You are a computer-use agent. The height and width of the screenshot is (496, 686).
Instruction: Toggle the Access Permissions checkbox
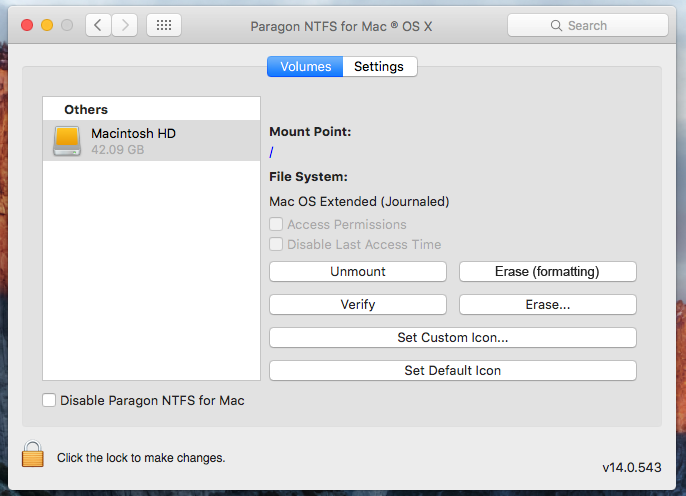coord(276,225)
